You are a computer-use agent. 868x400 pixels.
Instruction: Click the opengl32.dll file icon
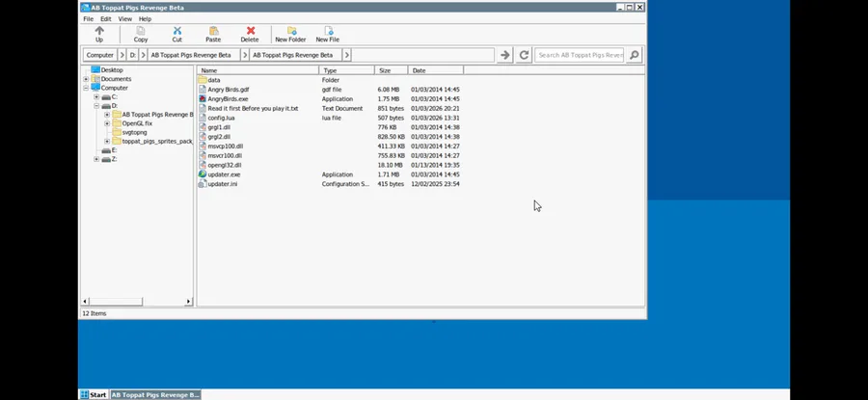point(203,165)
